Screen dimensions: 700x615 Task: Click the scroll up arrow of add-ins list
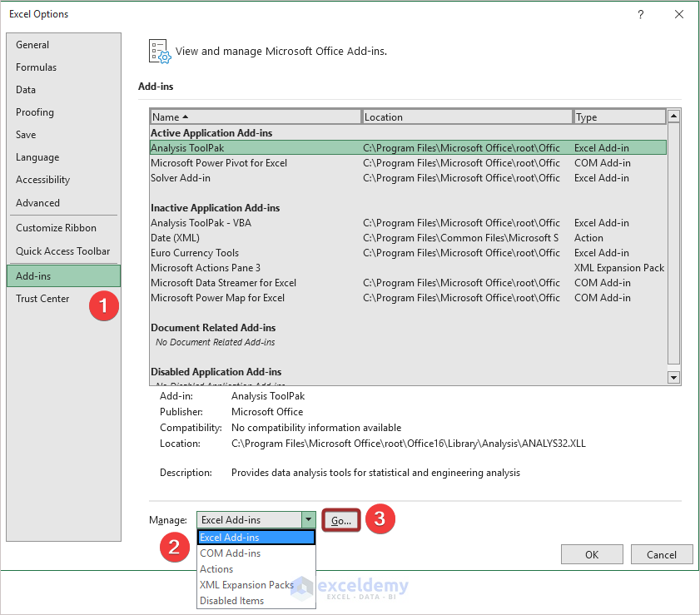[x=673, y=116]
